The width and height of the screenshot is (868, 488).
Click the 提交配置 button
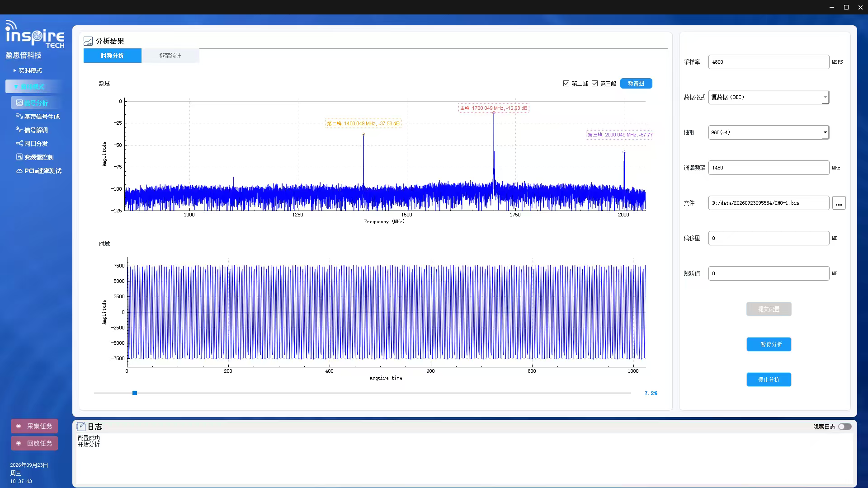pyautogui.click(x=769, y=309)
